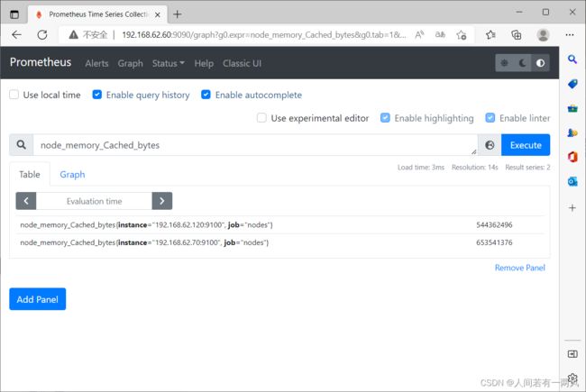Open sidebar Outlook icon
Screen dimensions: 586x392
click(572, 182)
